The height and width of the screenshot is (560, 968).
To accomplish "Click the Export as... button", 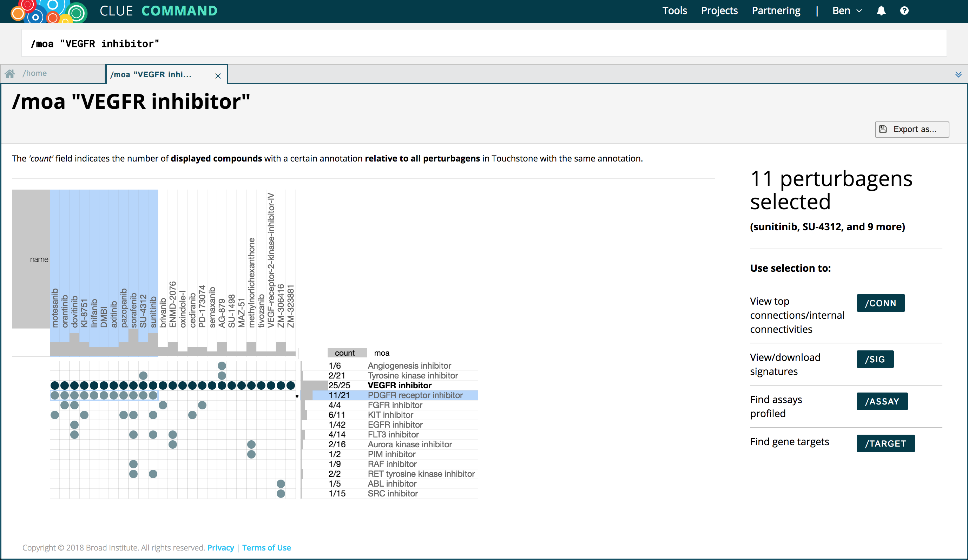I will (x=911, y=130).
